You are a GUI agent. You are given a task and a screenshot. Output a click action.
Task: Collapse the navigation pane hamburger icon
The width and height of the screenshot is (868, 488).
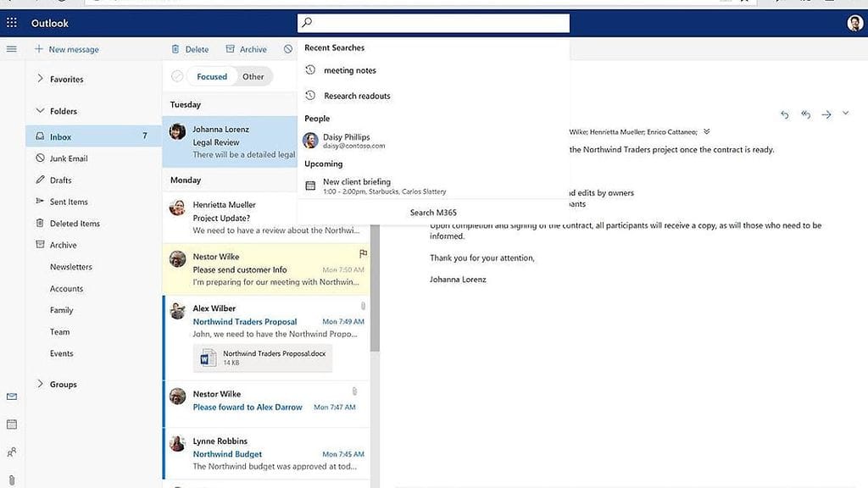pos(11,49)
